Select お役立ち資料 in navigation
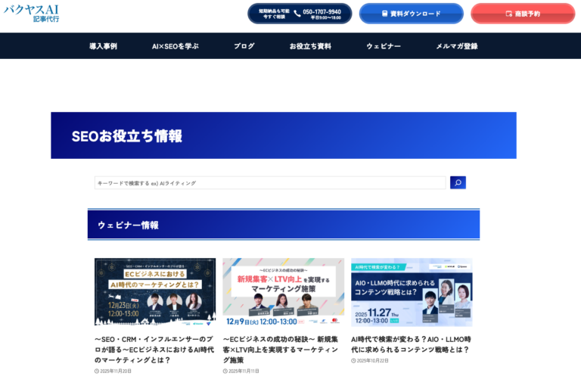Viewport: 581px width, 392px height. tap(310, 46)
